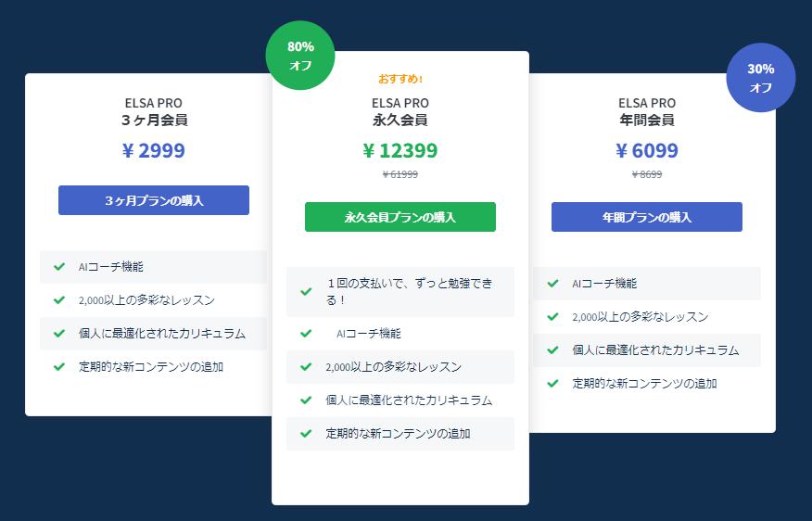Click the orange おすすめ! label
The image size is (812, 521).
400,79
